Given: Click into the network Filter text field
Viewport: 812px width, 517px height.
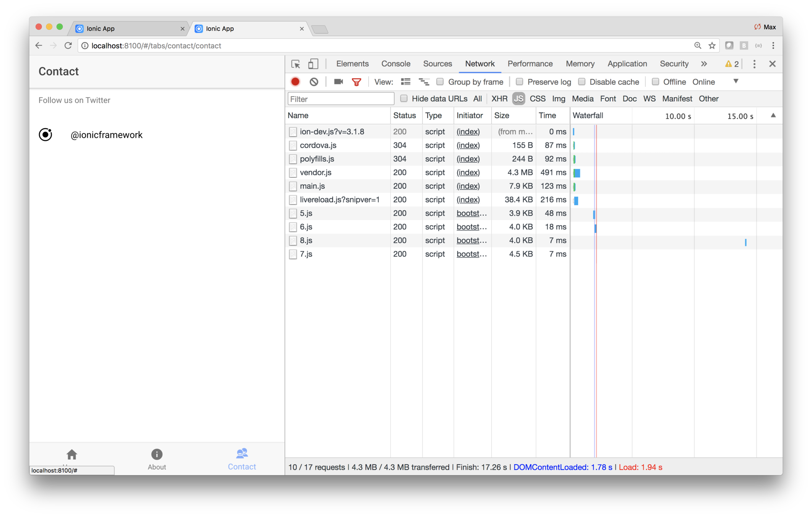Looking at the screenshot, I should point(341,99).
